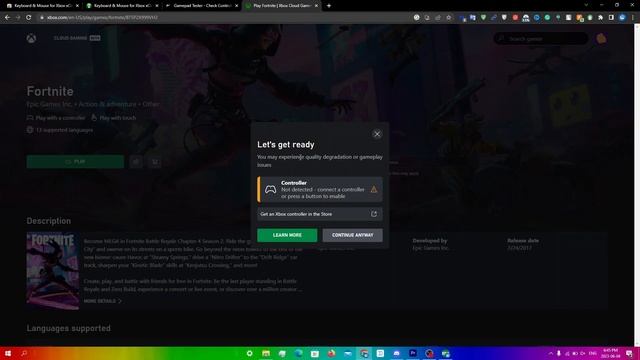Open Firefox from the taskbar
The width and height of the screenshot is (640, 360).
pyautogui.click(x=331, y=353)
